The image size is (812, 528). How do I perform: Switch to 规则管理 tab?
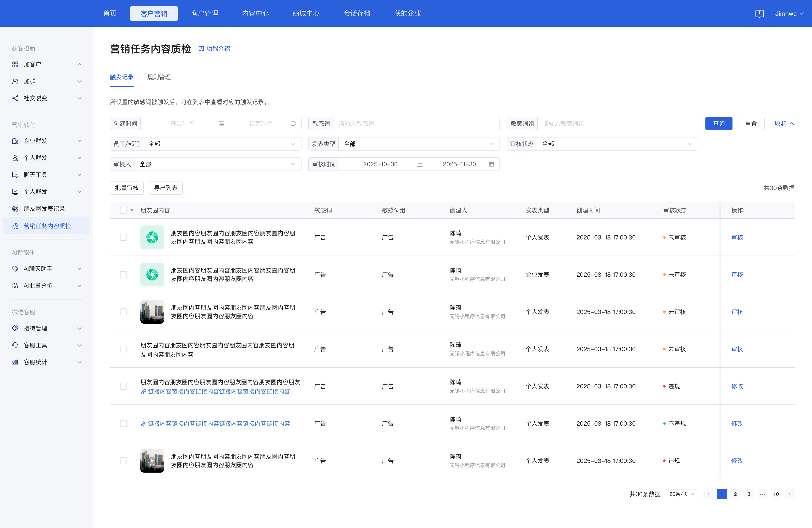[159, 77]
